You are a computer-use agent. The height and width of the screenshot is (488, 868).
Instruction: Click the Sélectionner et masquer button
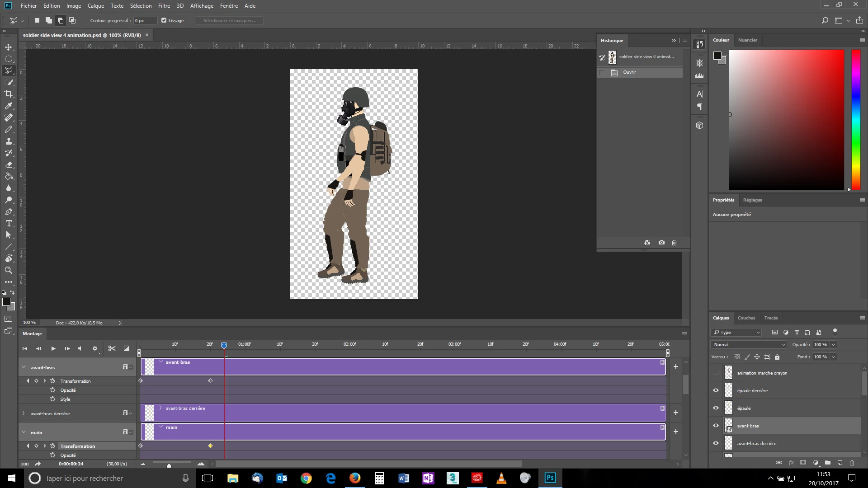pyautogui.click(x=229, y=20)
